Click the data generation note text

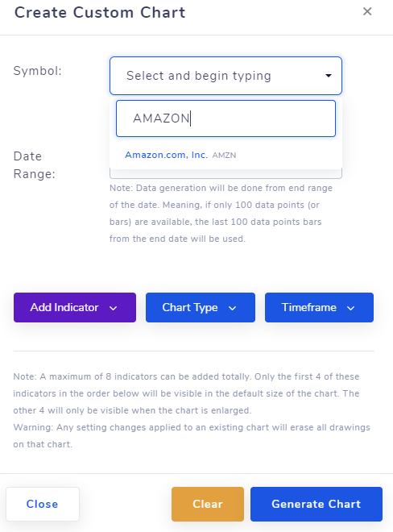click(221, 214)
